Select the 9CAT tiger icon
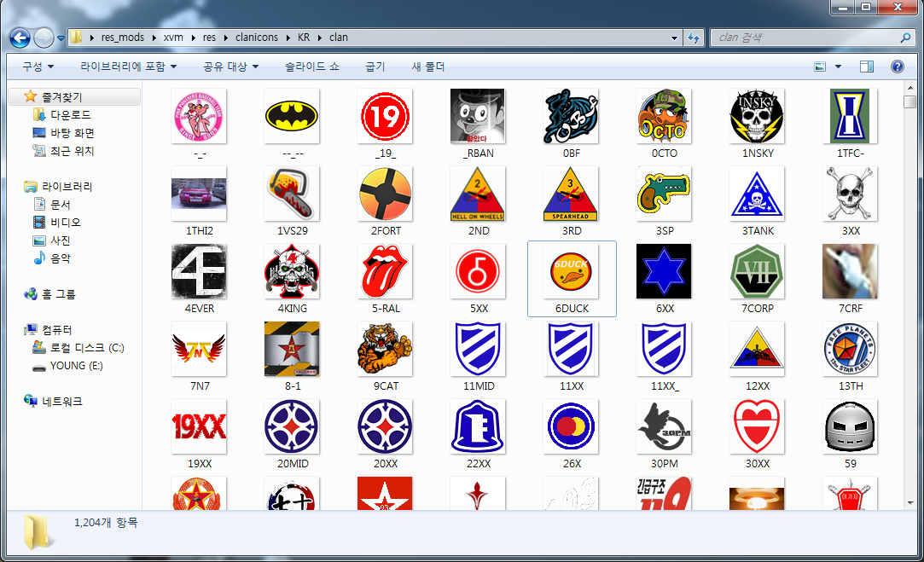Screen dimensions: 924x562 pos(385,349)
